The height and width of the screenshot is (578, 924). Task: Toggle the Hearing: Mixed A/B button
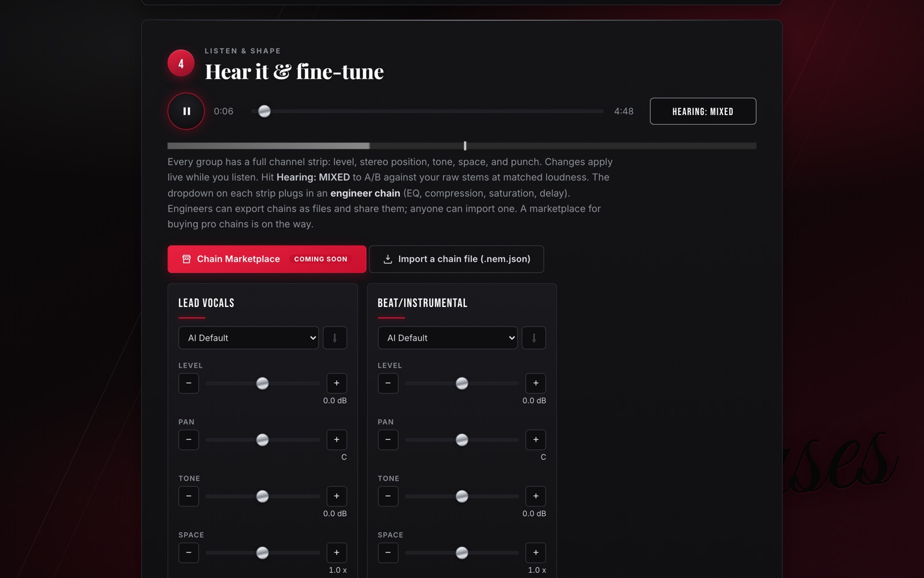click(x=703, y=111)
